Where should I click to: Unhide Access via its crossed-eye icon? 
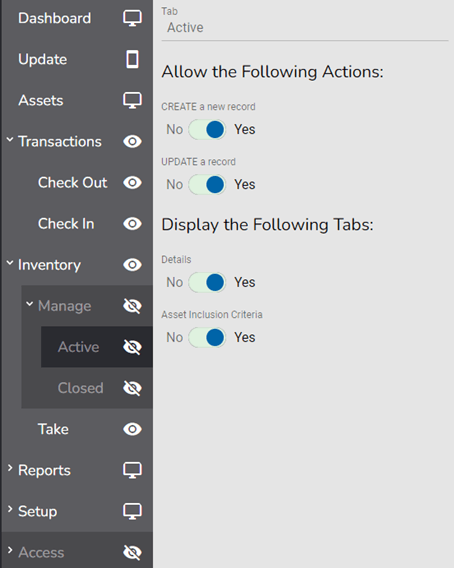pyautogui.click(x=132, y=552)
